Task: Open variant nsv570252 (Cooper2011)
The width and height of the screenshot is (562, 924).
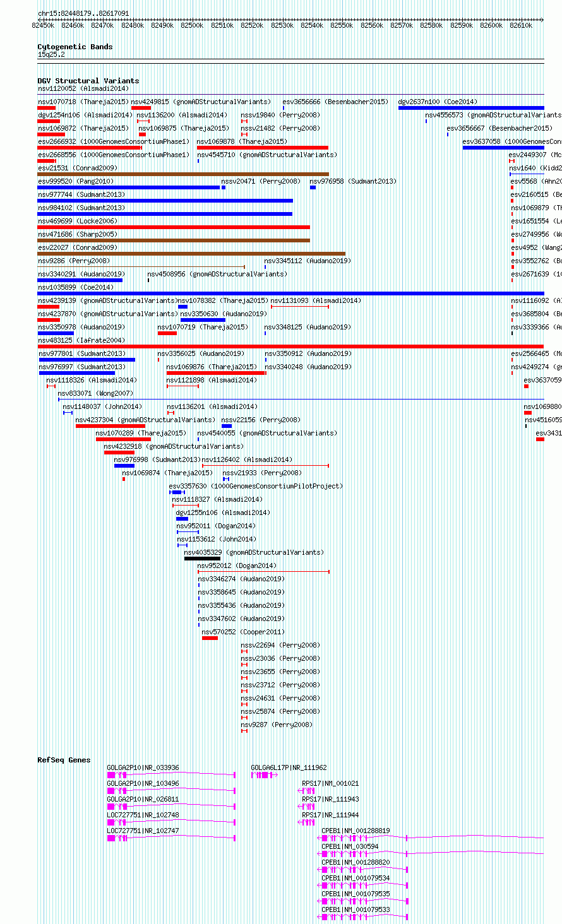Action: 244,632
